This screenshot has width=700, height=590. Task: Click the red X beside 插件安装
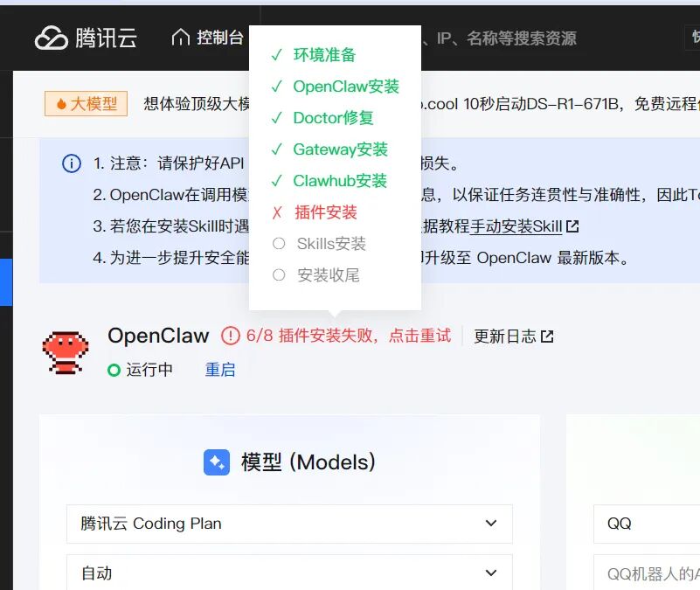coord(277,212)
